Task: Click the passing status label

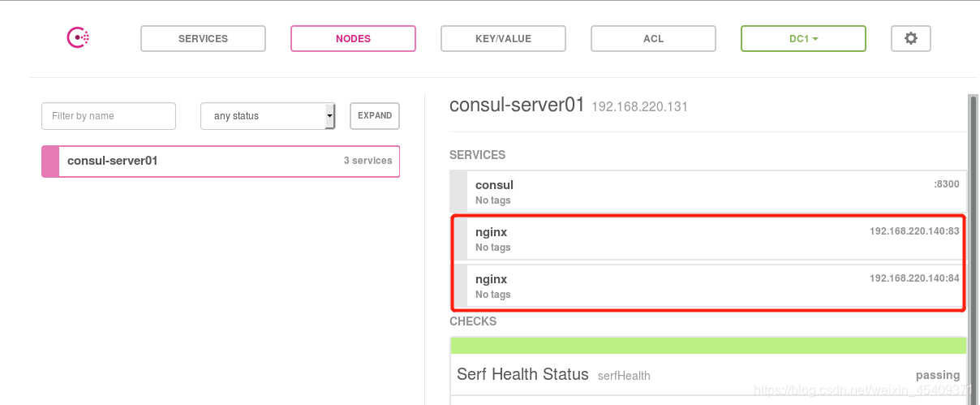Action: [x=938, y=375]
